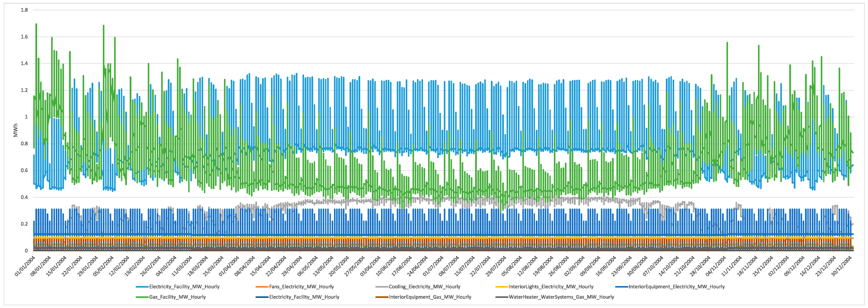Click the 0.8 y-axis tick label
The width and height of the screenshot is (868, 308).
pos(24,144)
